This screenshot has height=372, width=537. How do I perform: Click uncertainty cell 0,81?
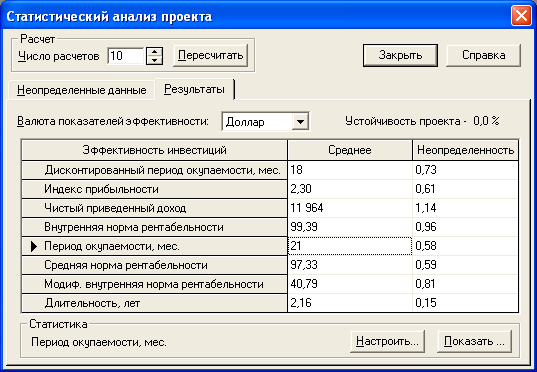465,284
